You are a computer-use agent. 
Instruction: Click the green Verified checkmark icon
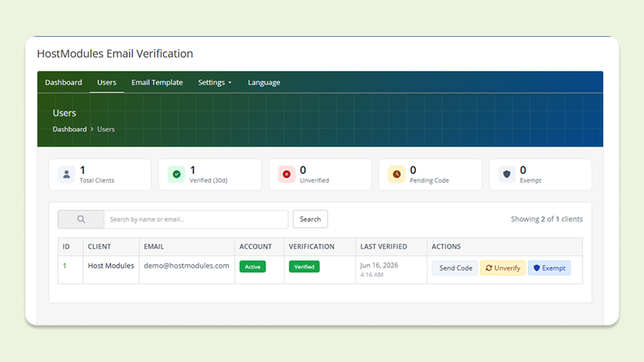[176, 175]
